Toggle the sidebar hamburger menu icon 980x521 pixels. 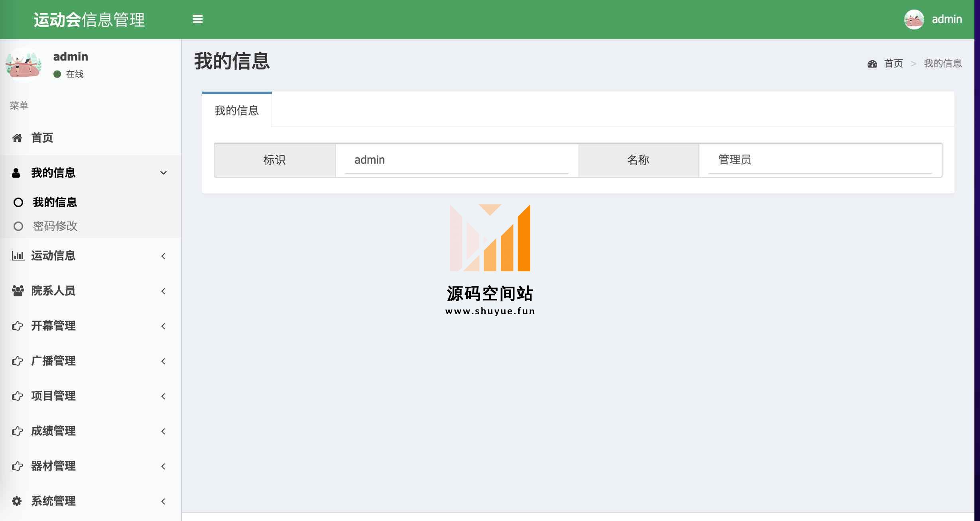198,19
